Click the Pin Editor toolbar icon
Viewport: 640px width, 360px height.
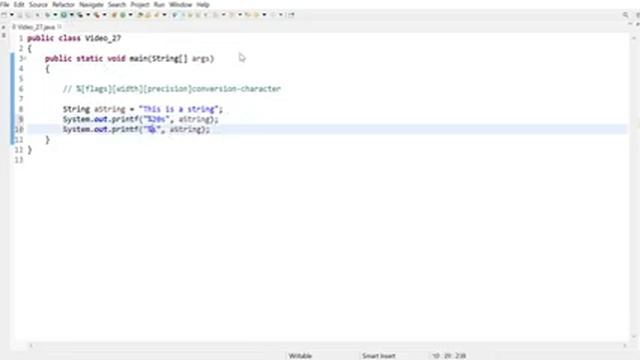[x=291, y=15]
